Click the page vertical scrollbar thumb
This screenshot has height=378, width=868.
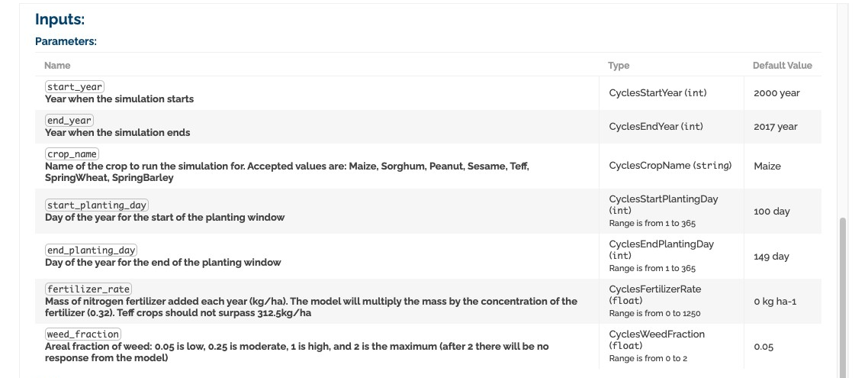843,297
